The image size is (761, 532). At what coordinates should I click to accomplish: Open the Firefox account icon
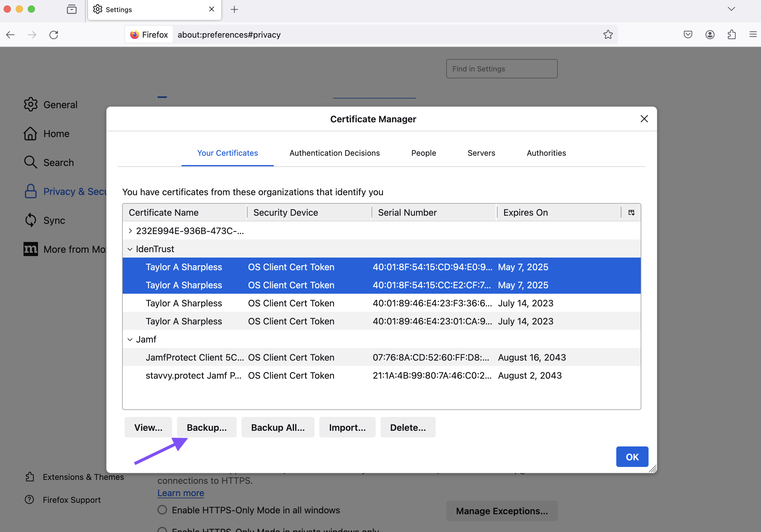coord(710,35)
